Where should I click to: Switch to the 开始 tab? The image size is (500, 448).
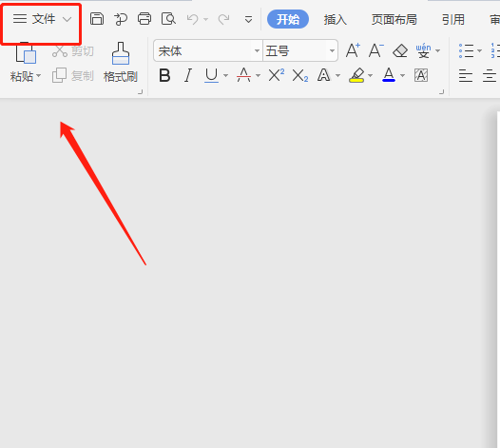(x=288, y=19)
